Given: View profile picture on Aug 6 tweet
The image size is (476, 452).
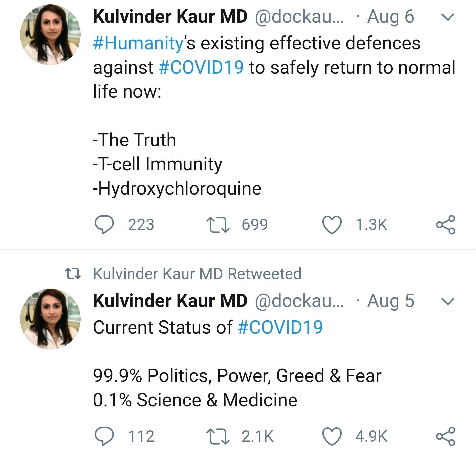Looking at the screenshot, I should point(50,35).
